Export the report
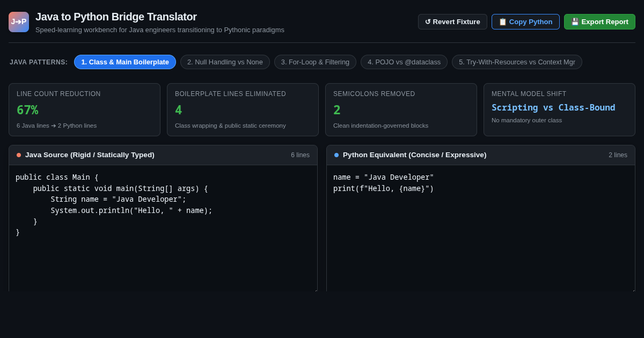 point(599,22)
